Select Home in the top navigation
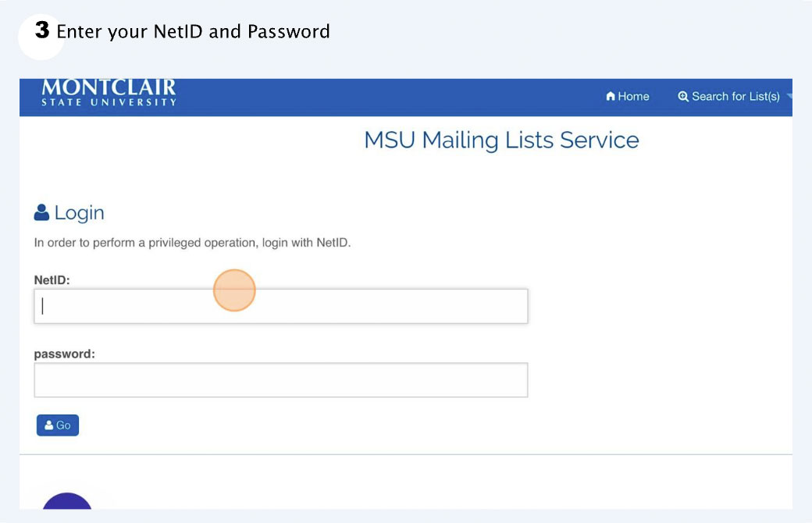This screenshot has height=523, width=812. point(628,96)
